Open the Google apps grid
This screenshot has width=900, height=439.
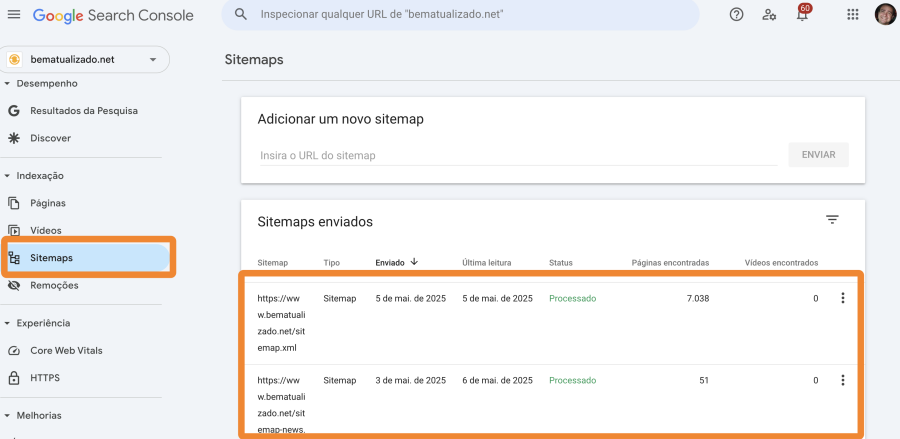[853, 14]
